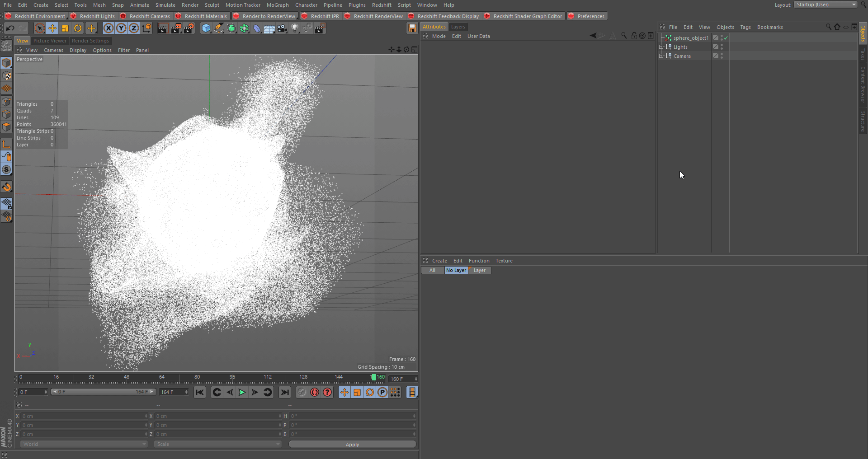Toggle Enable Snap S icon
868x459 pixels.
click(x=6, y=170)
